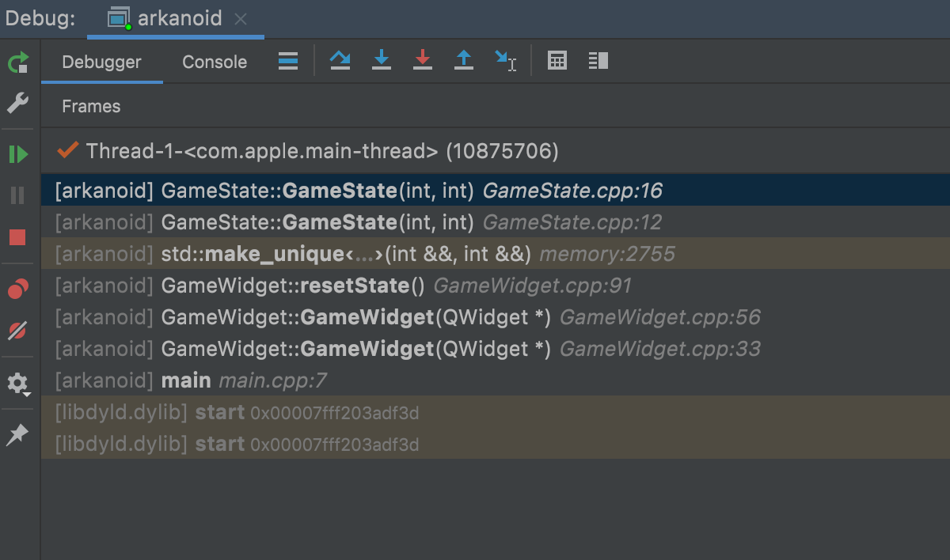Screen dimensions: 950x560
Task: Toggle the pin tab icon
Action: 17,434
